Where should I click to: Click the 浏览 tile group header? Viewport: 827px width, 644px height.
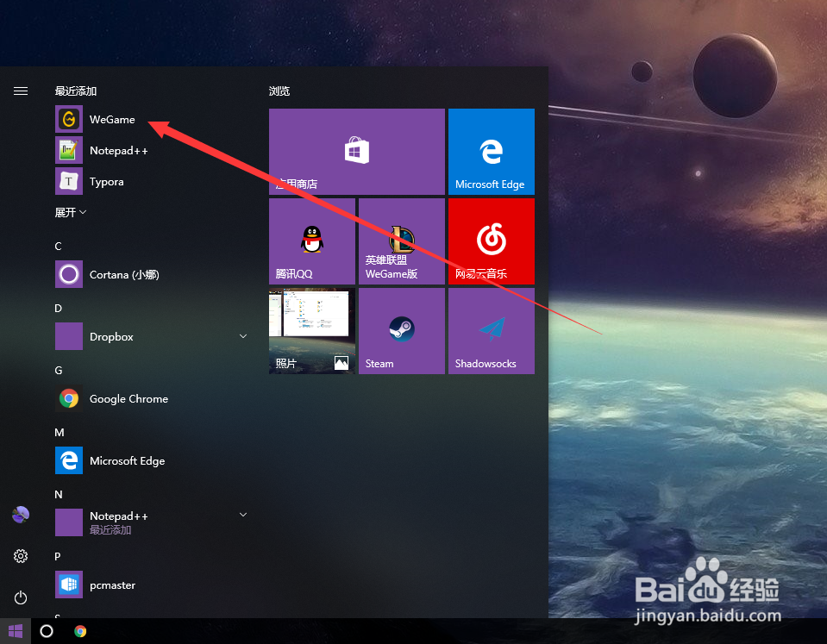click(x=279, y=91)
